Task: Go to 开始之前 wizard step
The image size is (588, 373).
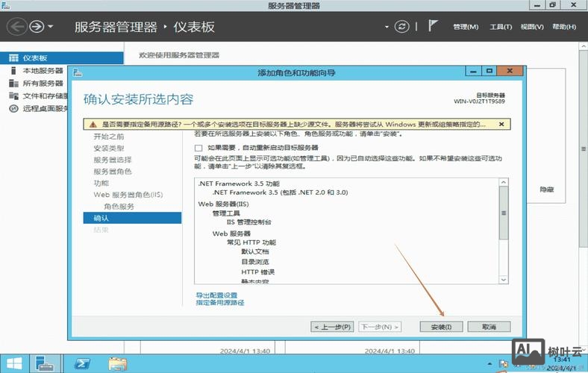Action: (109, 137)
